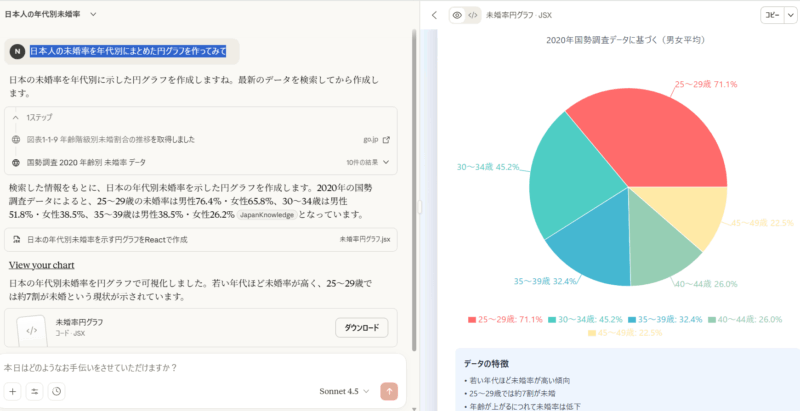Collapse the 1ステップ section
This screenshot has height=411, width=800.
tap(17, 118)
